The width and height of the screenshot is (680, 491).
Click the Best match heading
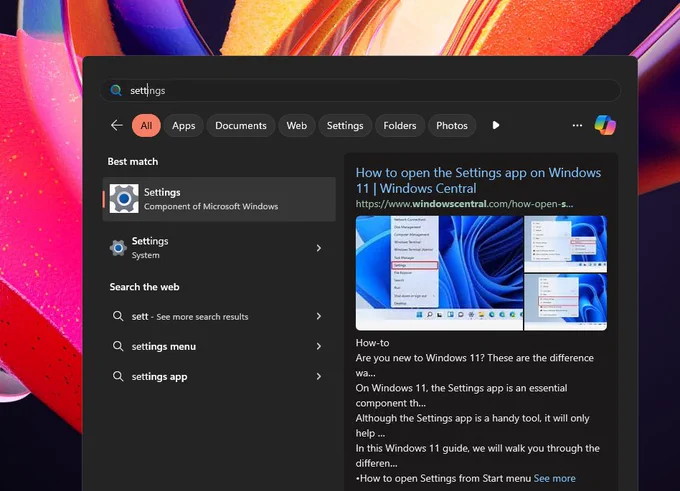pos(133,161)
